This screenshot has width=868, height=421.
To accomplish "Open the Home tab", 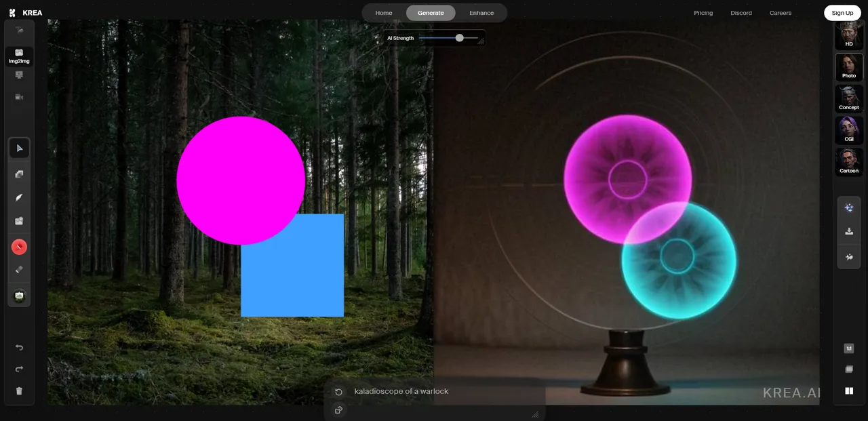I will click(384, 13).
